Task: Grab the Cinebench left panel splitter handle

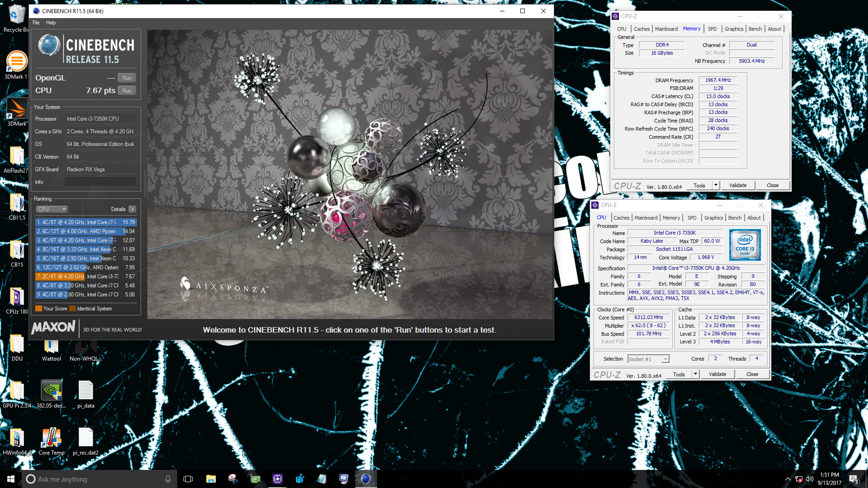Action: 145,183
